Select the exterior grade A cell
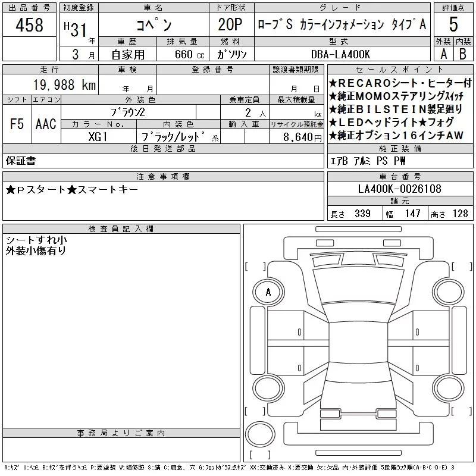The height and width of the screenshot is (476, 476). pos(443,54)
